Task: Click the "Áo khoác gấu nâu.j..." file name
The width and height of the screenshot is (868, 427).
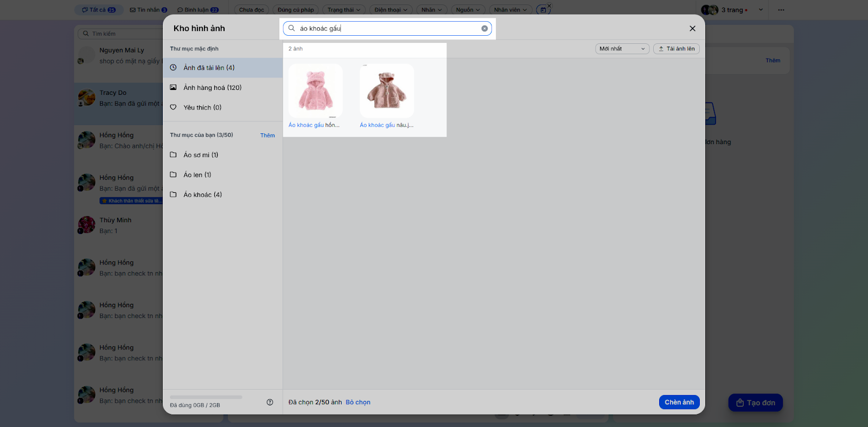Action: pos(387,125)
